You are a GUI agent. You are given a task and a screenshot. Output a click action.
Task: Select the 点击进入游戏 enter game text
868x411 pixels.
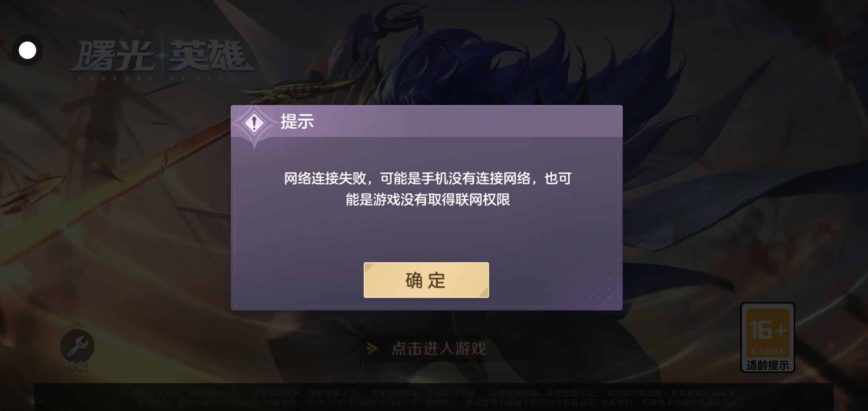tap(439, 349)
